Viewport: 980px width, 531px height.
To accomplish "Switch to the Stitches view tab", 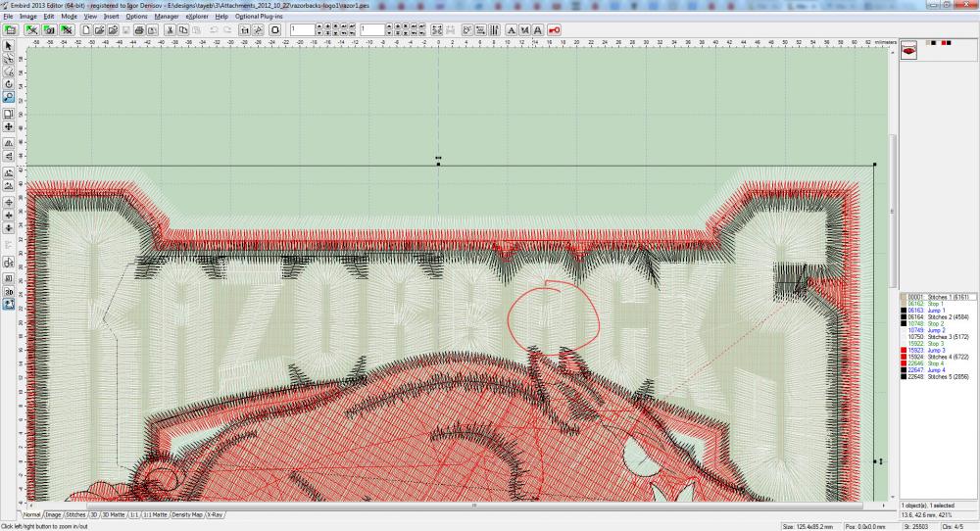I will pos(75,514).
